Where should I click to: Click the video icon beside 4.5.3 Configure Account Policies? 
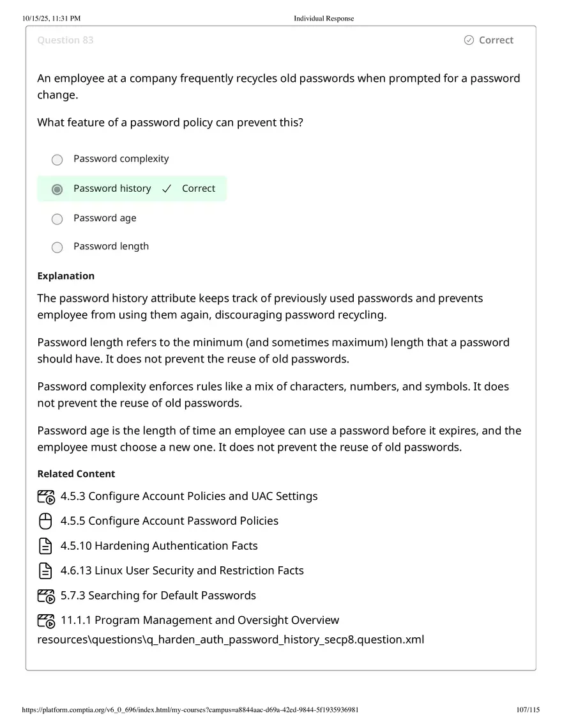click(45, 497)
